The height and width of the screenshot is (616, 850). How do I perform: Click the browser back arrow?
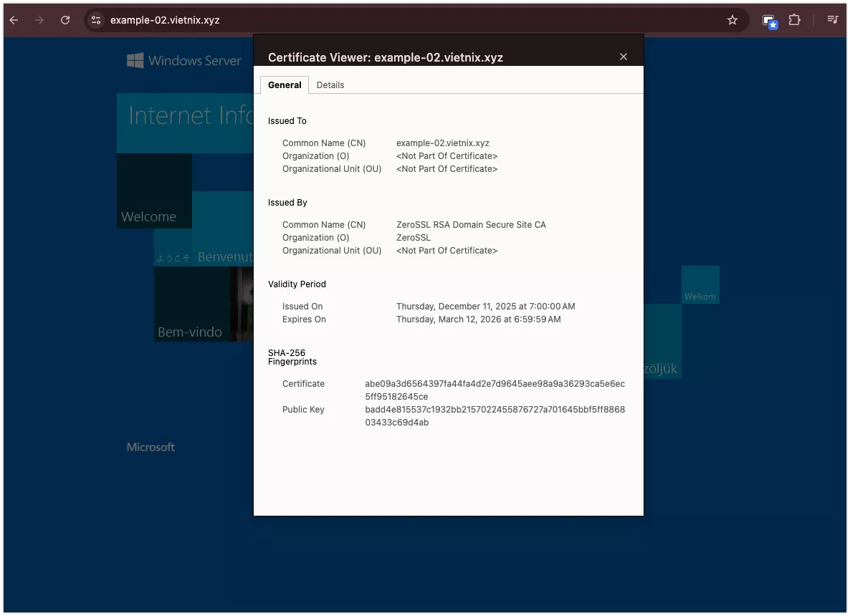(14, 20)
